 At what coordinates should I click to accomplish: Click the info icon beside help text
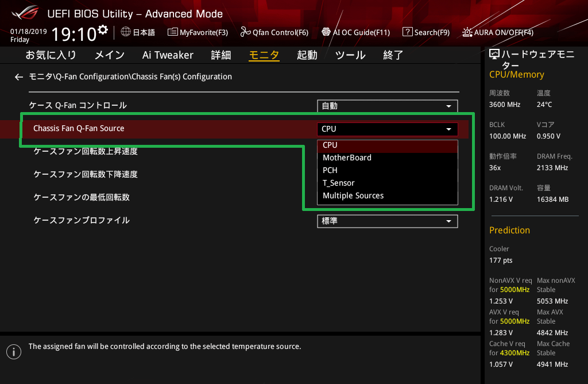tap(14, 352)
